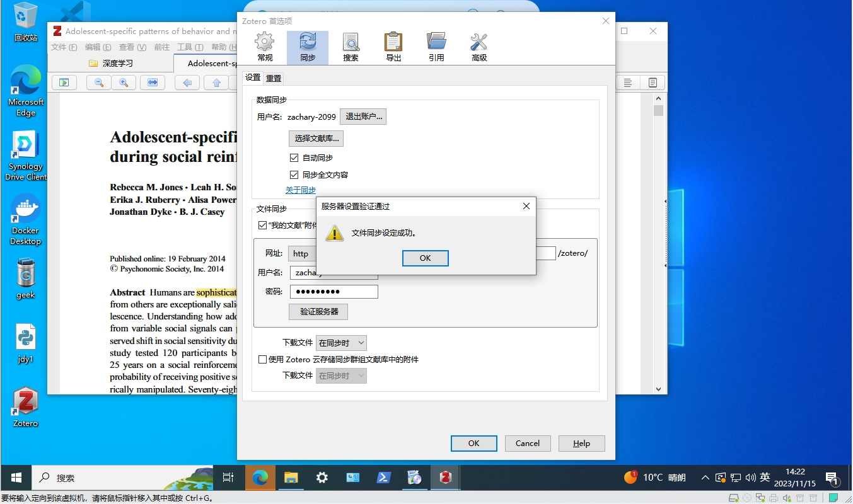853x504 pixels.
Task: Click the password (密码) input field
Action: click(334, 292)
